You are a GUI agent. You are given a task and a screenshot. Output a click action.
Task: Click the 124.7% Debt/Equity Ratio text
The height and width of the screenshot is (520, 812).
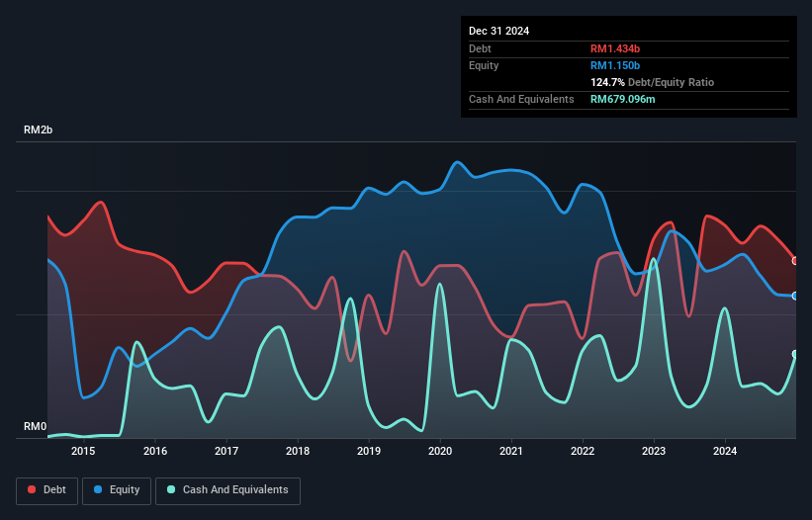[x=652, y=82]
